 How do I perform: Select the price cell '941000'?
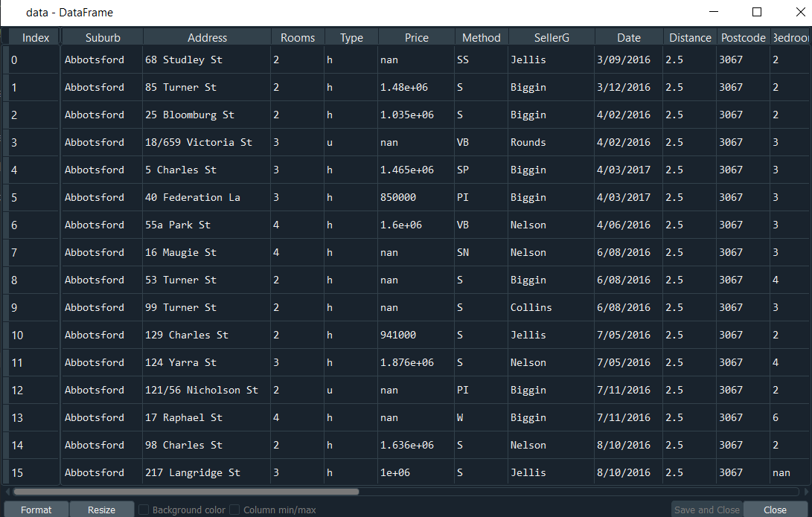click(x=416, y=335)
